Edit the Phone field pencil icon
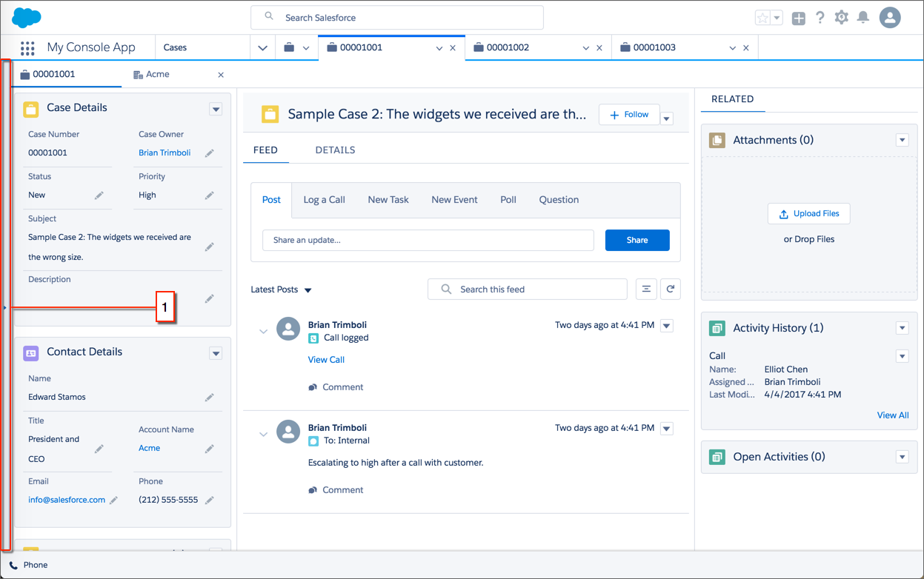 [x=210, y=501]
